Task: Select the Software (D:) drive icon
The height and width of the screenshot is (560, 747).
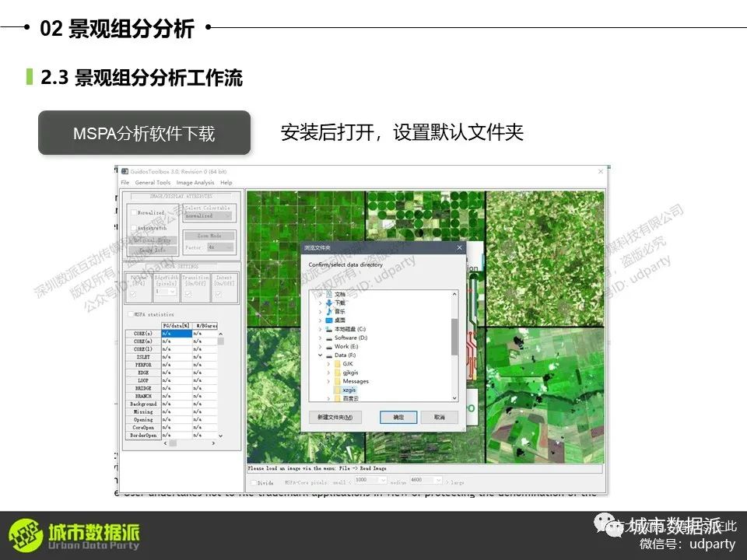Action: (x=329, y=338)
